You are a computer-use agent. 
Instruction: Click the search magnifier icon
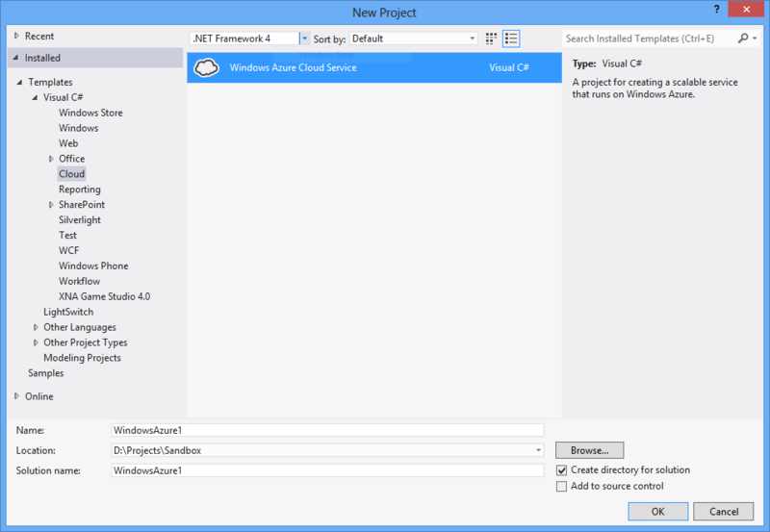coord(743,38)
